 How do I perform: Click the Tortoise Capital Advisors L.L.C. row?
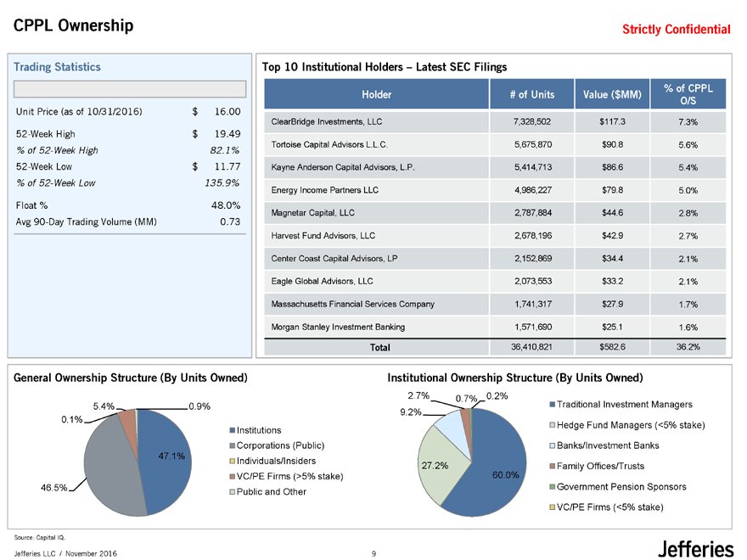pyautogui.click(x=496, y=145)
